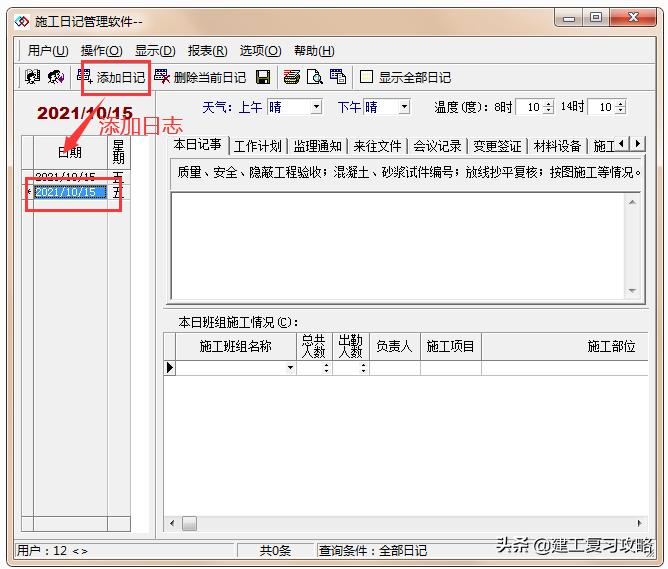
Task: Increase the 8时 temperature value
Action: click(x=549, y=103)
